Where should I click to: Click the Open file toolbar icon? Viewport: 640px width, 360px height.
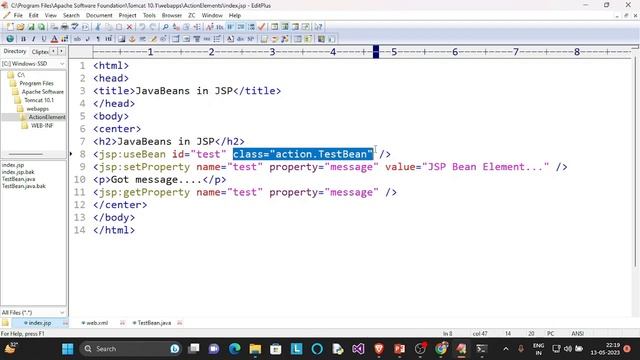20,27
